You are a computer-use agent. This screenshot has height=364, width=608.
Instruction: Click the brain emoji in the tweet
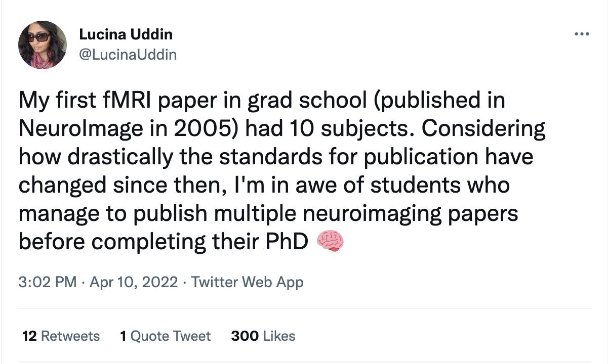(x=330, y=242)
